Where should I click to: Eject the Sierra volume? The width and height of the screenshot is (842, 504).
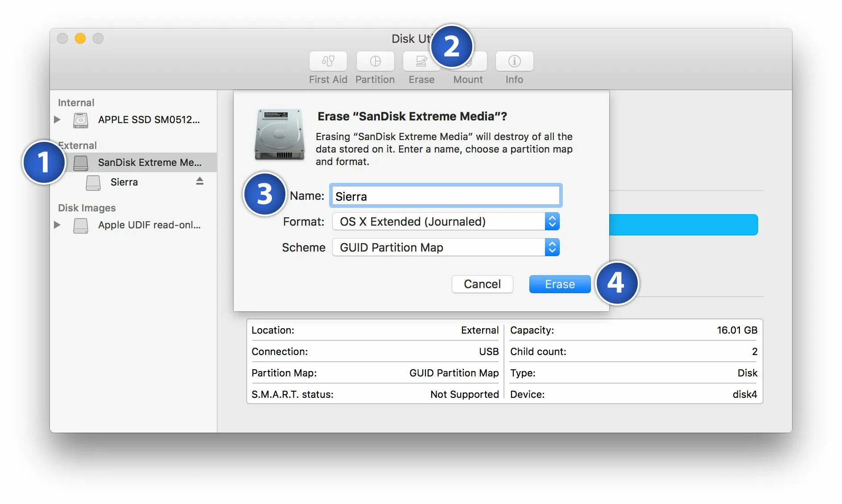(200, 181)
